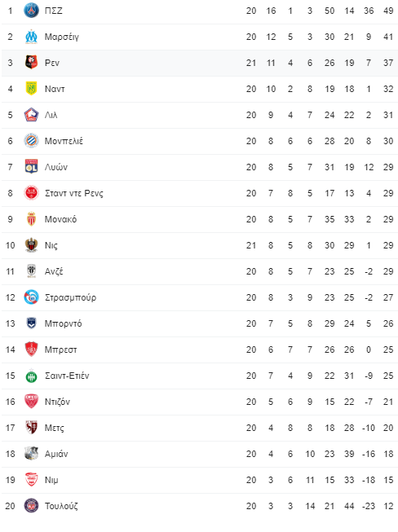This screenshot has width=398, height=532.
Task: Select the Νις row in standings
Action: (x=200, y=245)
